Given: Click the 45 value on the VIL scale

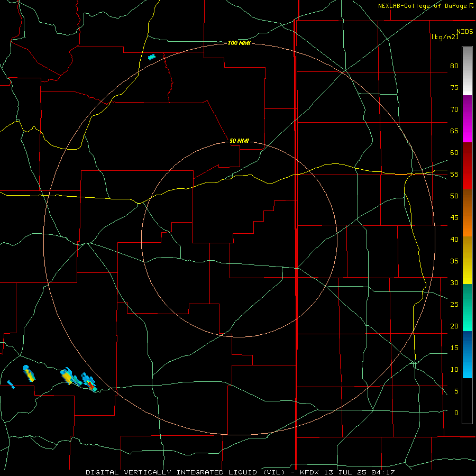Looking at the screenshot, I should point(454,218).
